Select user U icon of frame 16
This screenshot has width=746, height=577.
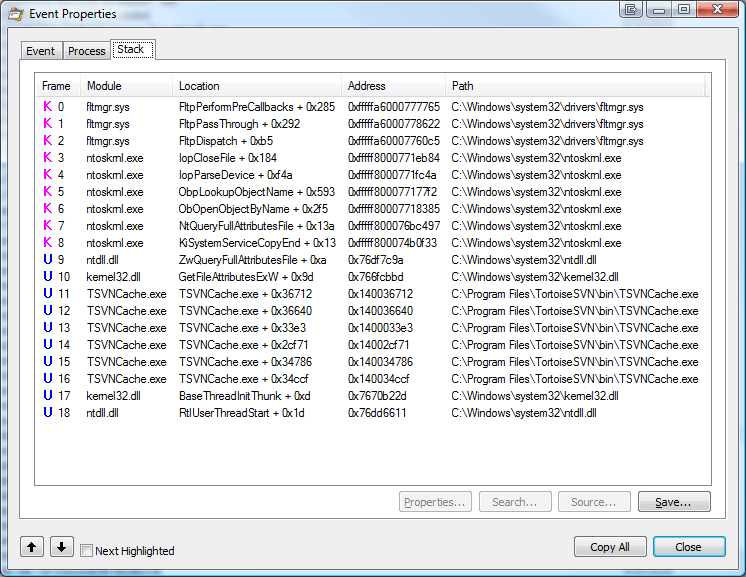[x=48, y=378]
